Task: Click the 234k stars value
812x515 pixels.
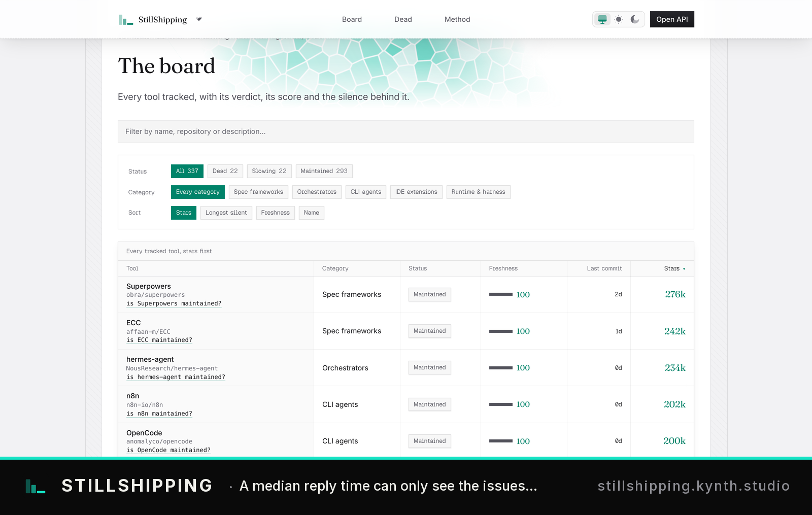Action: coord(675,368)
